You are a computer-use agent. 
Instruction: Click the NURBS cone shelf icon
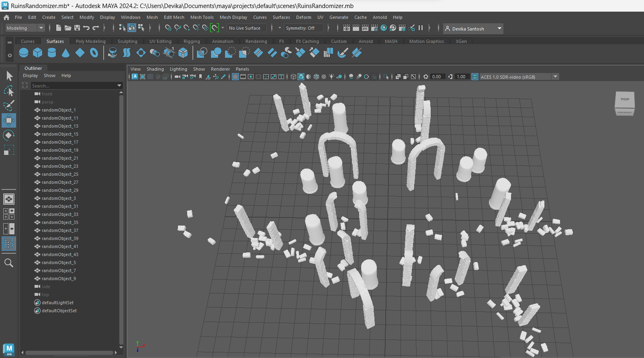click(x=66, y=53)
